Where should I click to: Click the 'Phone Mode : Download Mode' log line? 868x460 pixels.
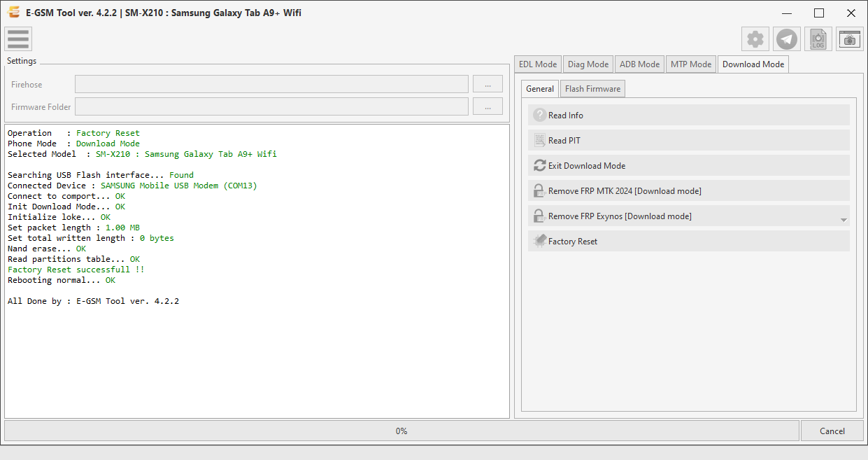pyautogui.click(x=73, y=144)
